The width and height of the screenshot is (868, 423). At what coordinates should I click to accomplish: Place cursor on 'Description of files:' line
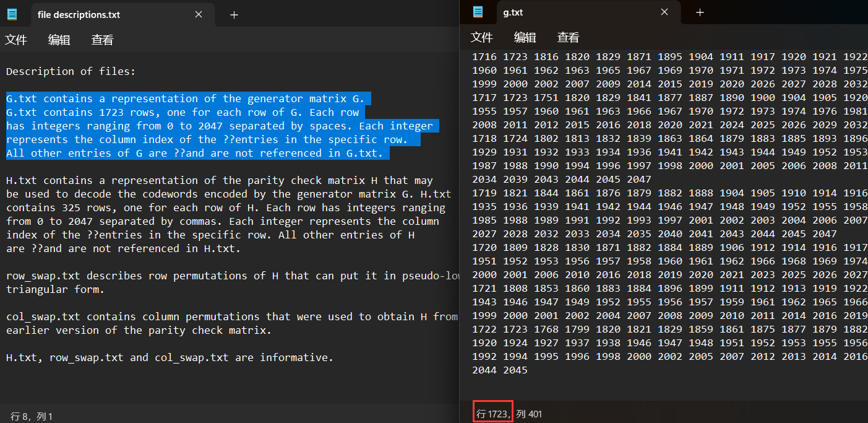pos(71,71)
